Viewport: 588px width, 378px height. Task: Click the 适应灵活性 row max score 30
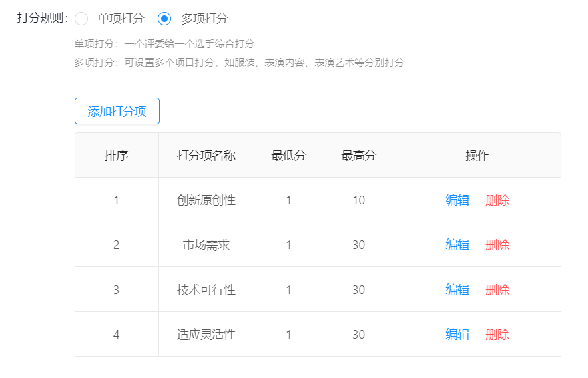[359, 334]
